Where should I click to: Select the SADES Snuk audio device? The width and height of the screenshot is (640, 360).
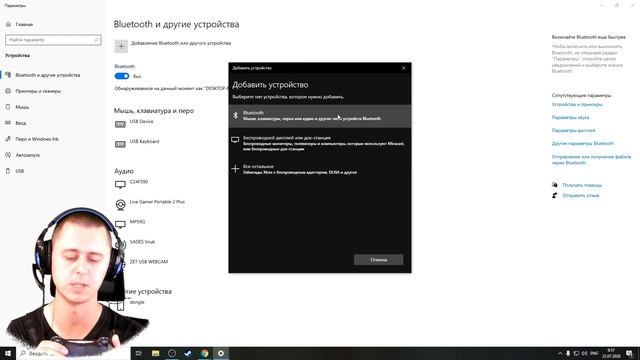[x=135, y=244]
